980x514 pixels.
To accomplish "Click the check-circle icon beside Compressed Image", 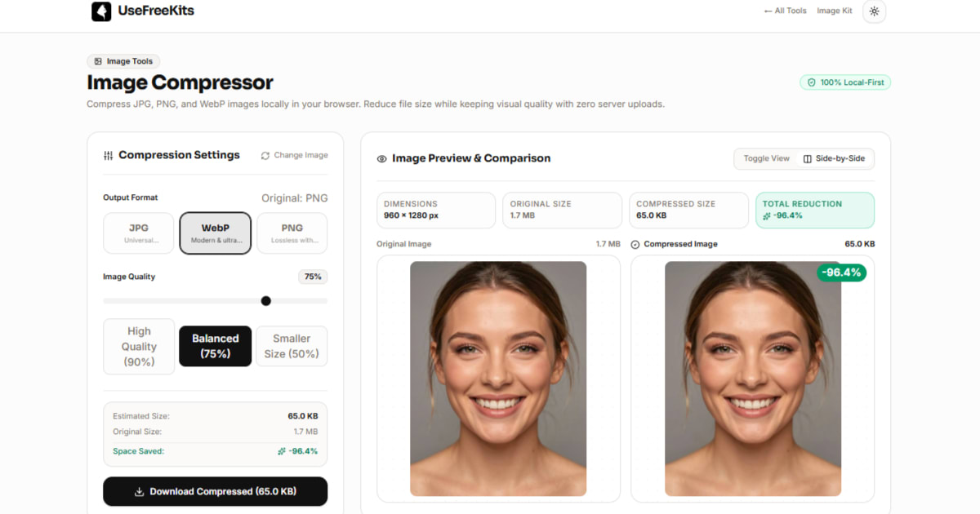I will coord(635,244).
